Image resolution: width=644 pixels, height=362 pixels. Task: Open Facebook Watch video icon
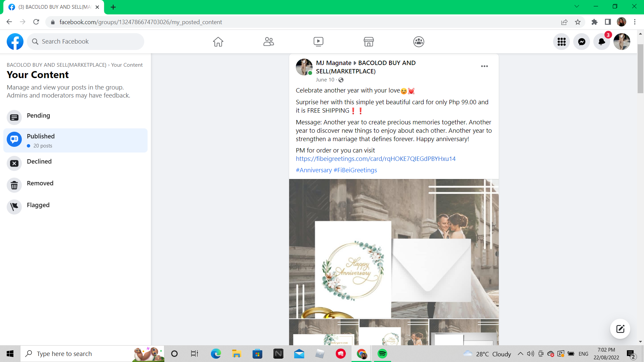pyautogui.click(x=318, y=42)
